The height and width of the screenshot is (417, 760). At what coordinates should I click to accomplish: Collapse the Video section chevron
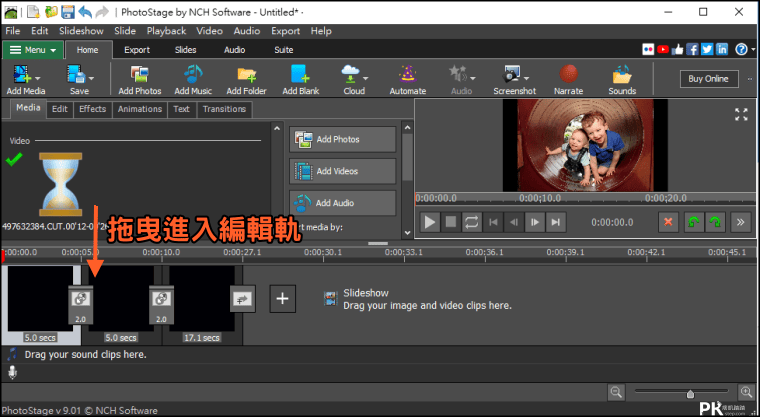coord(277,128)
